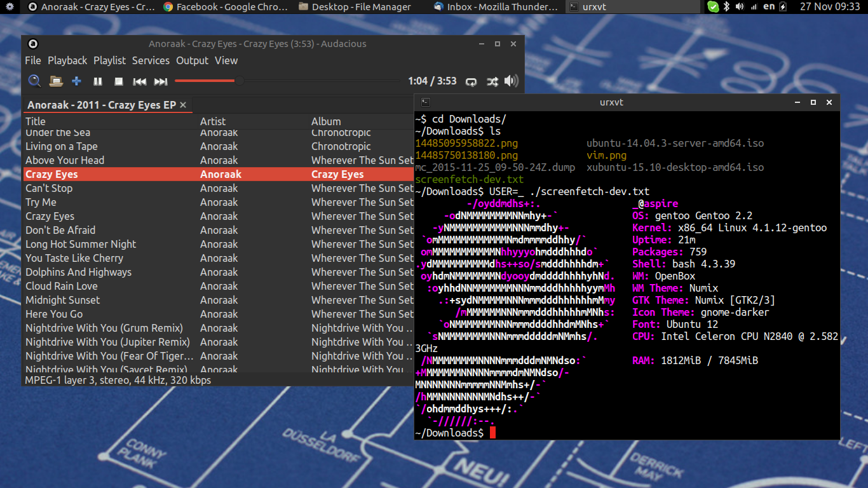Image resolution: width=868 pixels, height=488 pixels.
Task: Select the song Don't Be Afraid
Action: click(x=218, y=230)
